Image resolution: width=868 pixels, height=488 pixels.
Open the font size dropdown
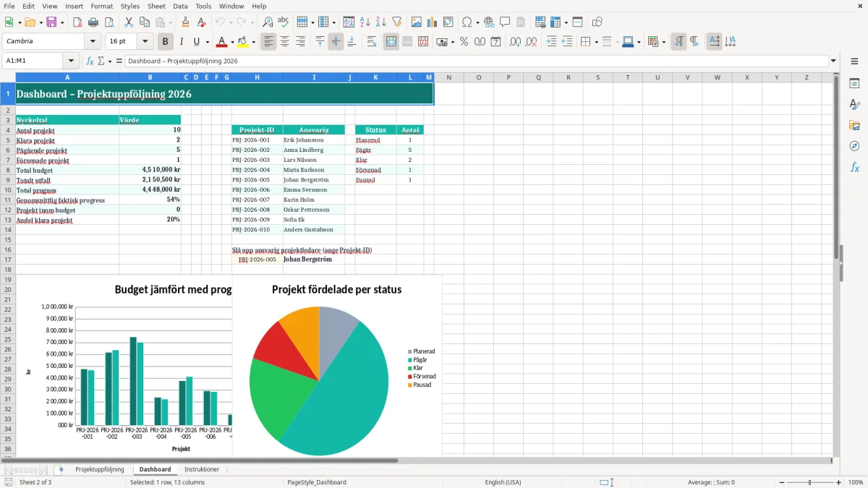pyautogui.click(x=145, y=42)
